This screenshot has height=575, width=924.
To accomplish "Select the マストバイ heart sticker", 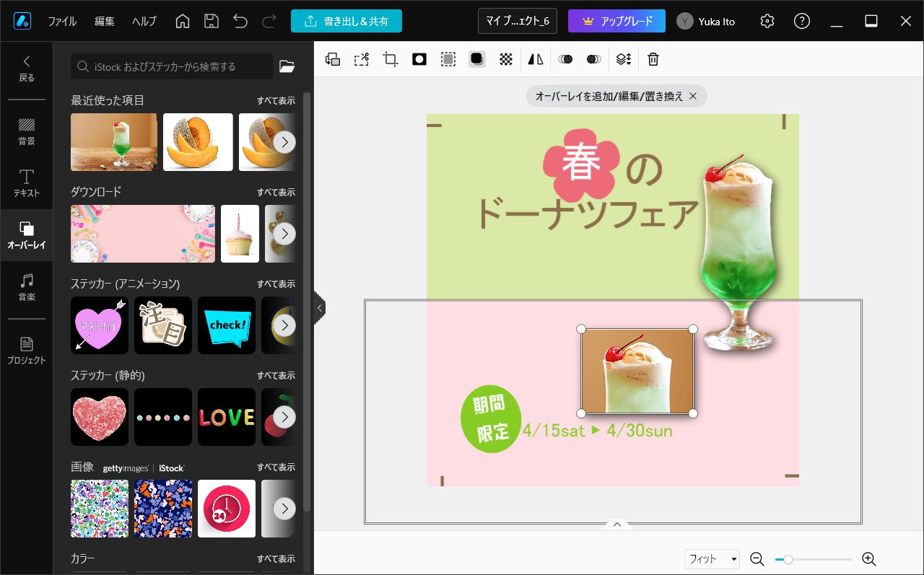I will 100,325.
